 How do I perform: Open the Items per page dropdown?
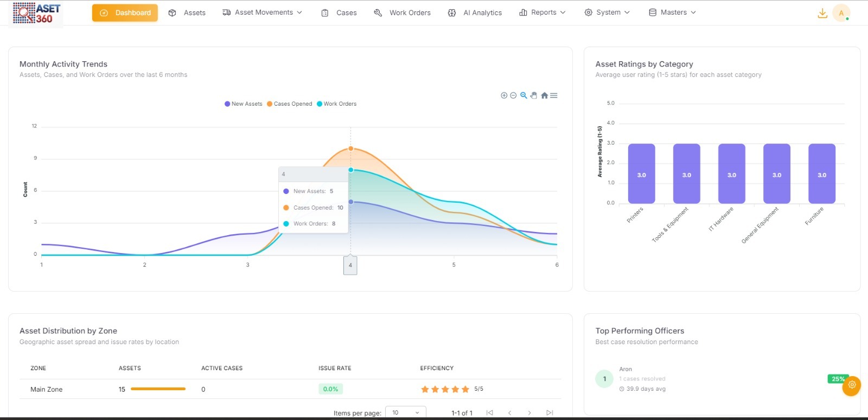[405, 412]
